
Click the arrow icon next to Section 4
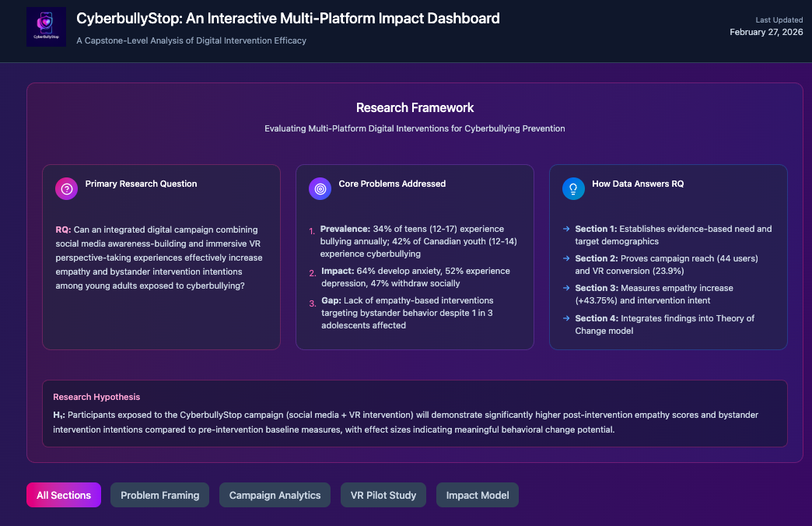tap(566, 318)
